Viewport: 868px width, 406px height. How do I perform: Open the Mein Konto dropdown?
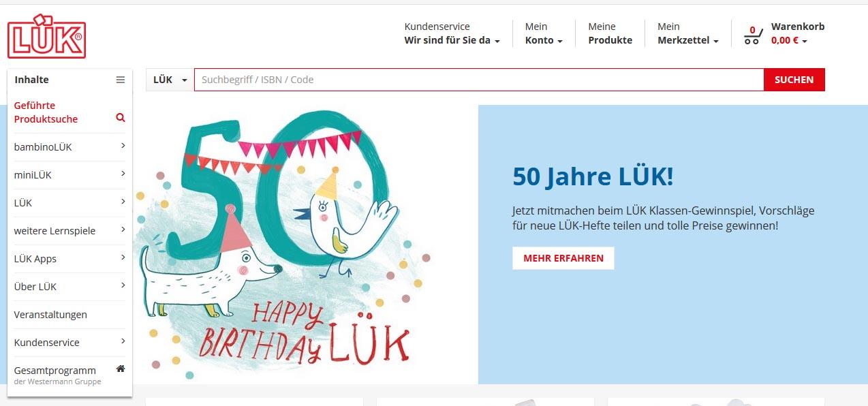pos(544,33)
